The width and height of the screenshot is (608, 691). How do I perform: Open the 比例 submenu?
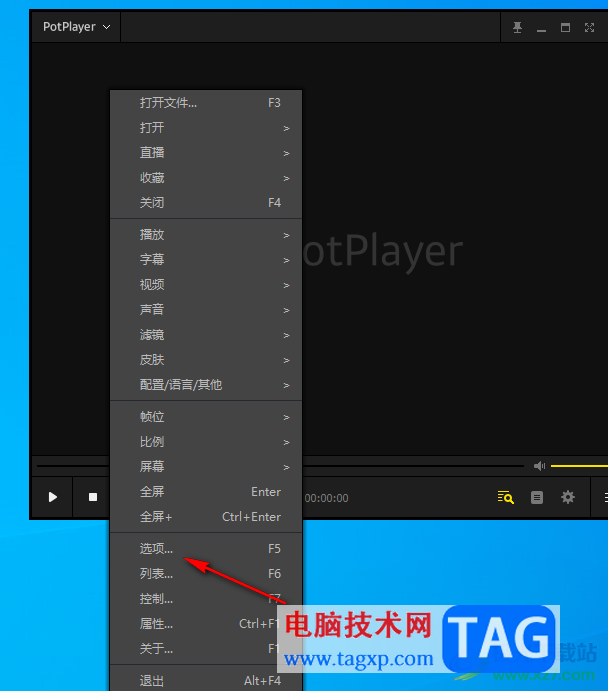click(206, 442)
